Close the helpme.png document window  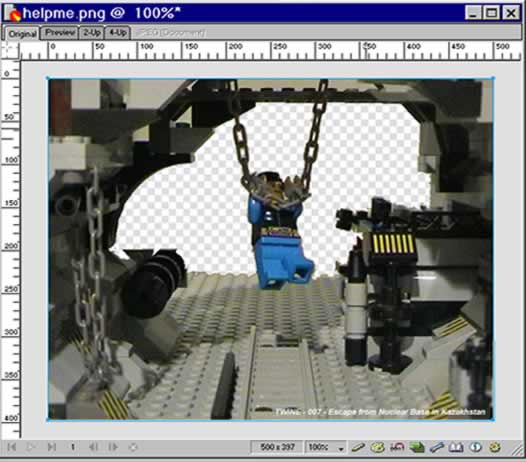511,13
